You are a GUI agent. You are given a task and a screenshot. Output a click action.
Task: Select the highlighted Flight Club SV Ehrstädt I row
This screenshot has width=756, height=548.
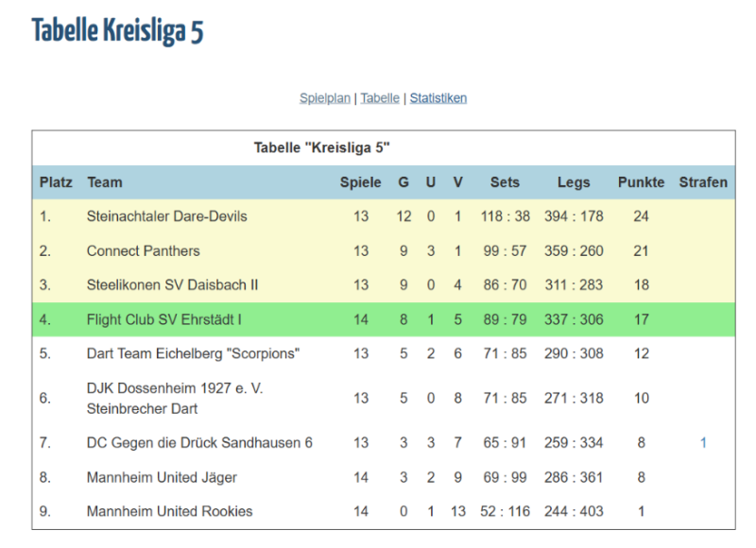[x=384, y=319]
